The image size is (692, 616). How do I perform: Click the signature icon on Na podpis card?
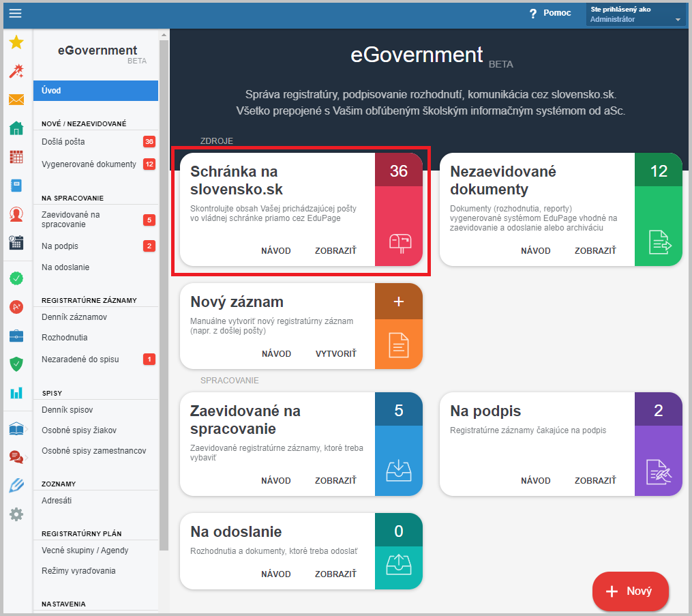(x=659, y=472)
